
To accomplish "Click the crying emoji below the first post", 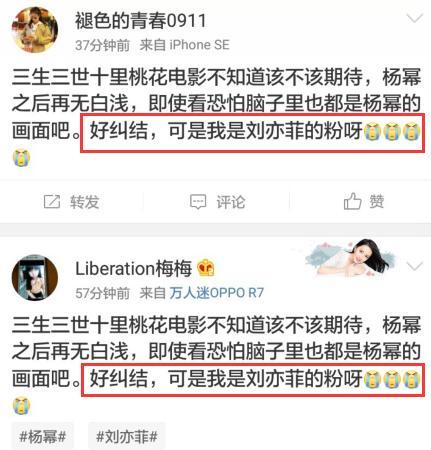I will click(22, 158).
